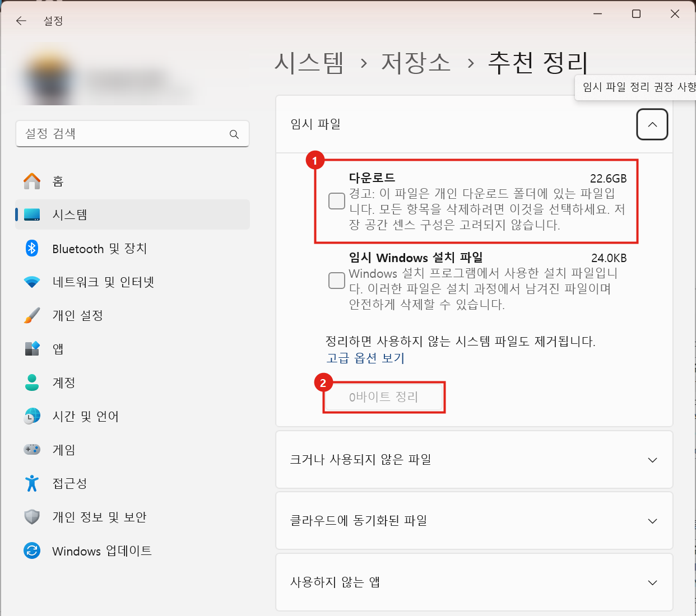
Task: Click the back arrow icon
Action: coord(21,21)
